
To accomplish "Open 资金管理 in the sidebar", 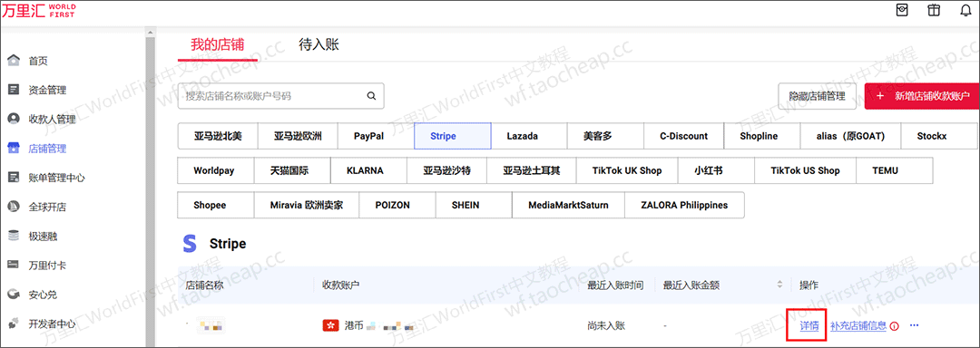I will [x=47, y=90].
